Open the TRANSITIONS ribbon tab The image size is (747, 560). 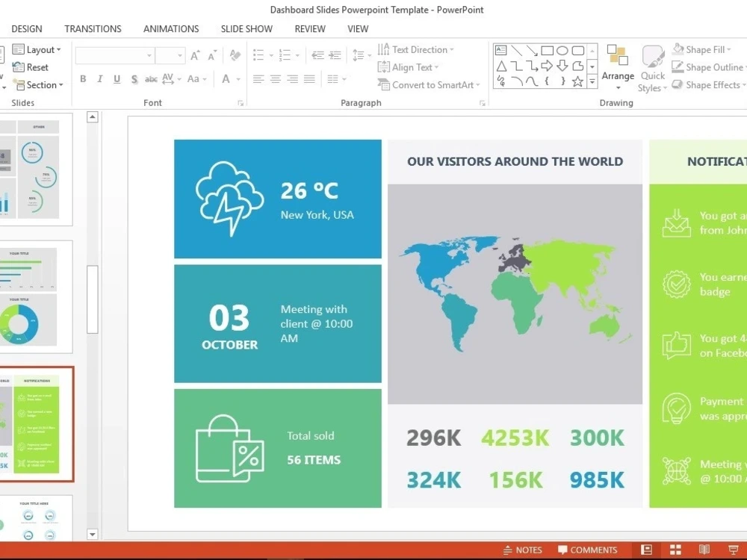click(93, 29)
